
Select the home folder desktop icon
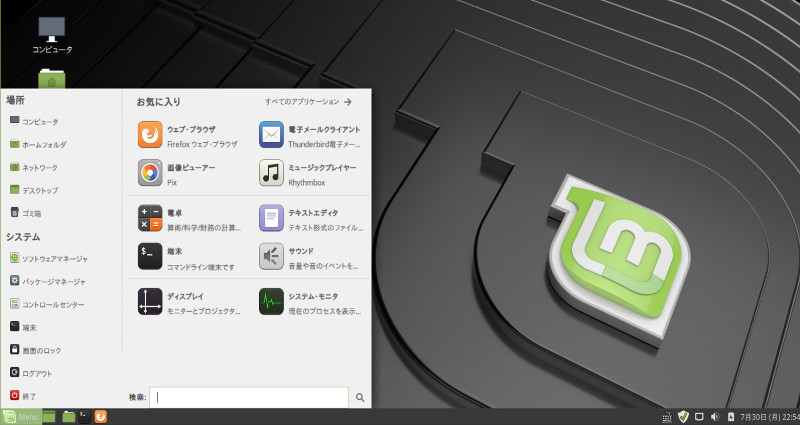(52, 79)
